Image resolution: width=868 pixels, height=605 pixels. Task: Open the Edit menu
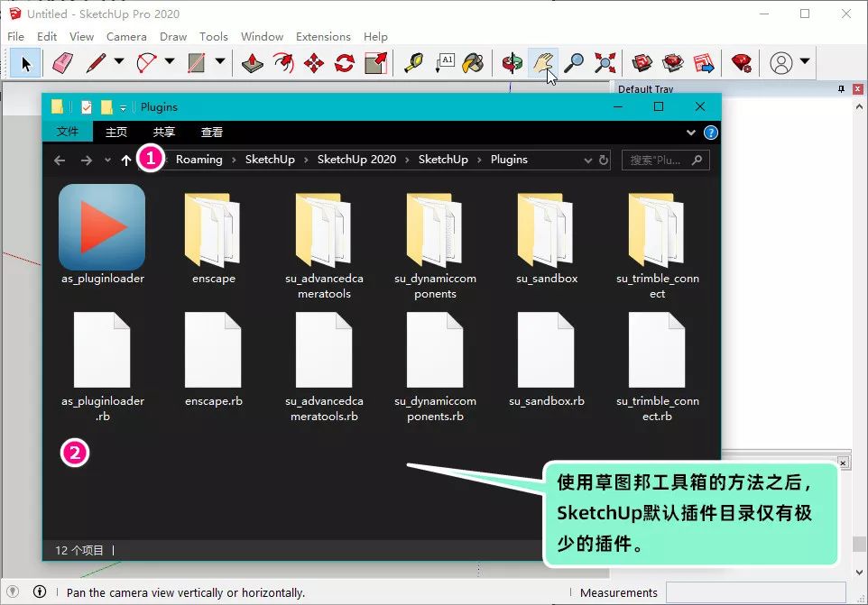coord(47,36)
